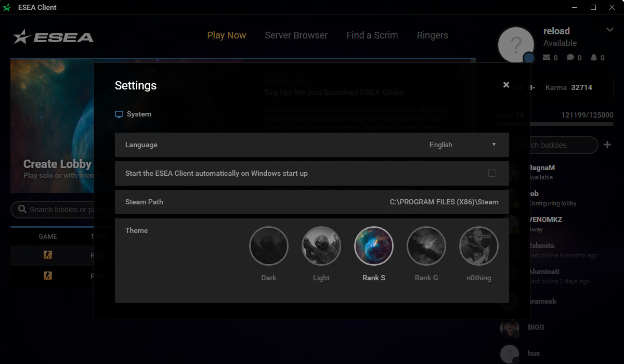624x364 pixels.
Task: Open the Ringers tab
Action: tap(433, 35)
